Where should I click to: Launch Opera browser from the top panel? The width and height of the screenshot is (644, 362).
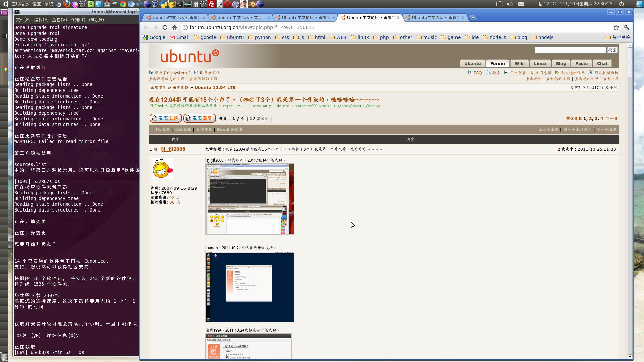pyautogui.click(x=228, y=4)
